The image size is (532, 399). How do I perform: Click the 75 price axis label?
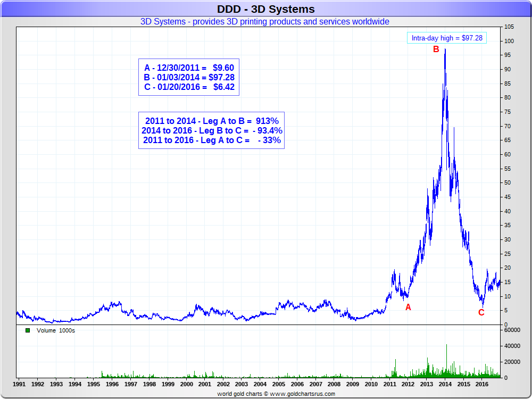(x=508, y=112)
